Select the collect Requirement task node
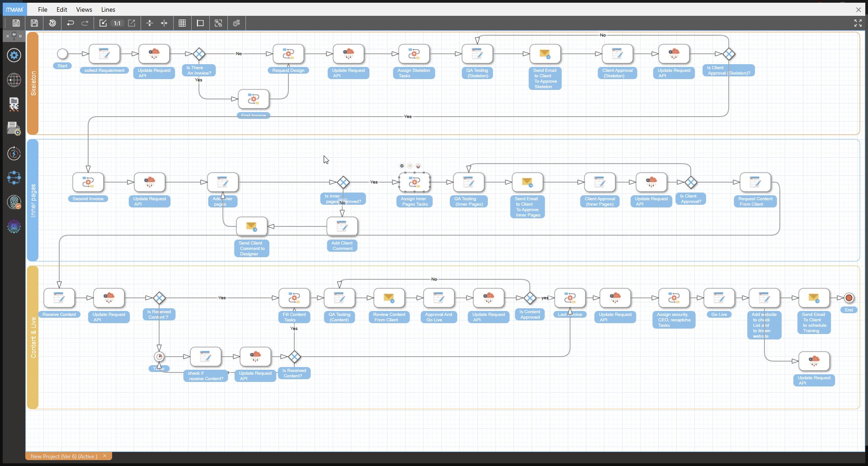Screen dimensions: 868x466 [104, 54]
